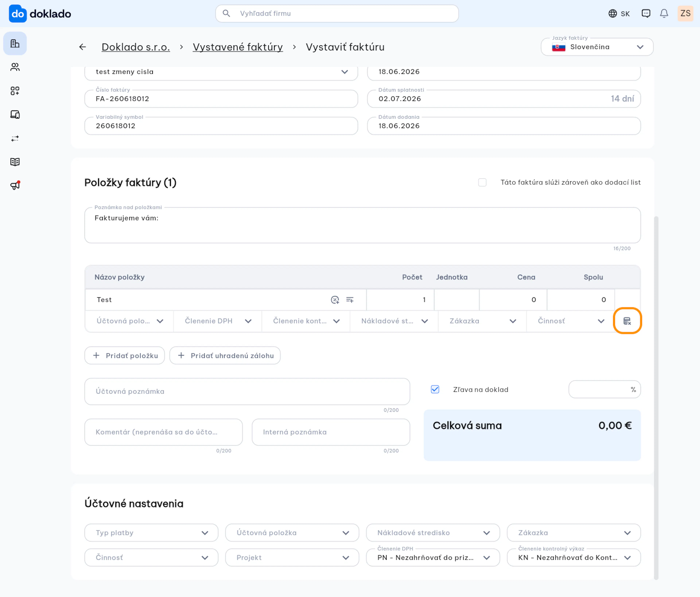The height and width of the screenshot is (597, 700).
Task: Open Činnosť dropdown in Účtovné nastavenia
Action: 151,557
